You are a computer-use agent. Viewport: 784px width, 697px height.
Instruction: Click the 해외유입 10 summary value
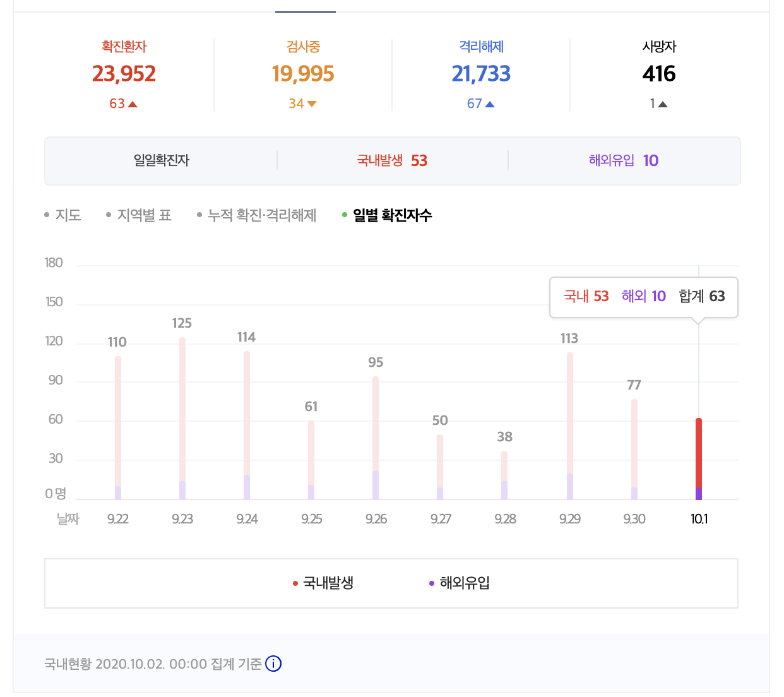tap(624, 160)
